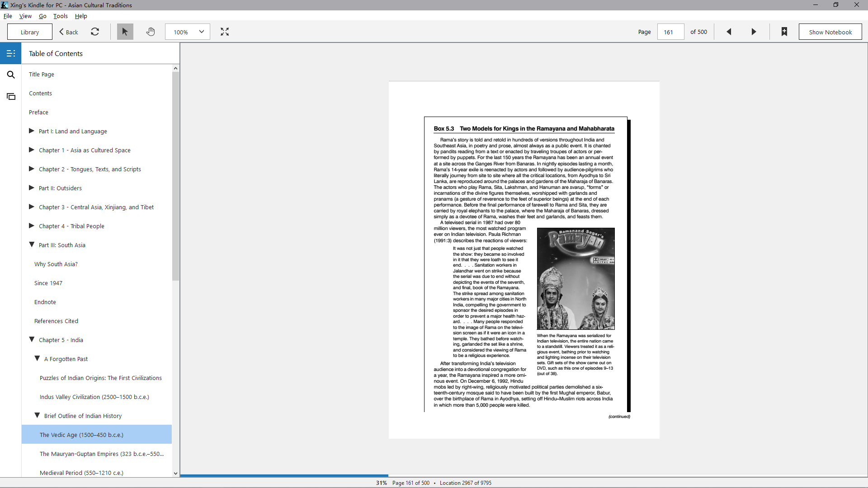This screenshot has height=488, width=868.
Task: Click the contents scrollbar down arrow
Action: point(175,474)
